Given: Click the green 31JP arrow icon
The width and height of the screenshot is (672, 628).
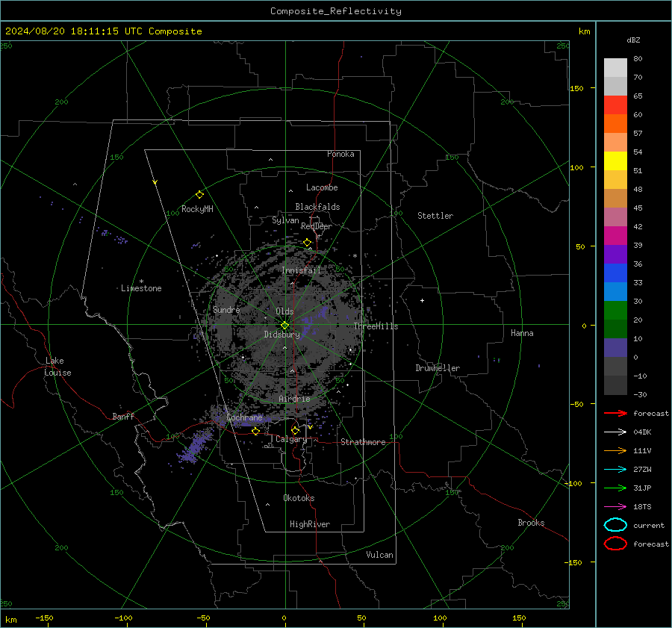Looking at the screenshot, I should 615,488.
